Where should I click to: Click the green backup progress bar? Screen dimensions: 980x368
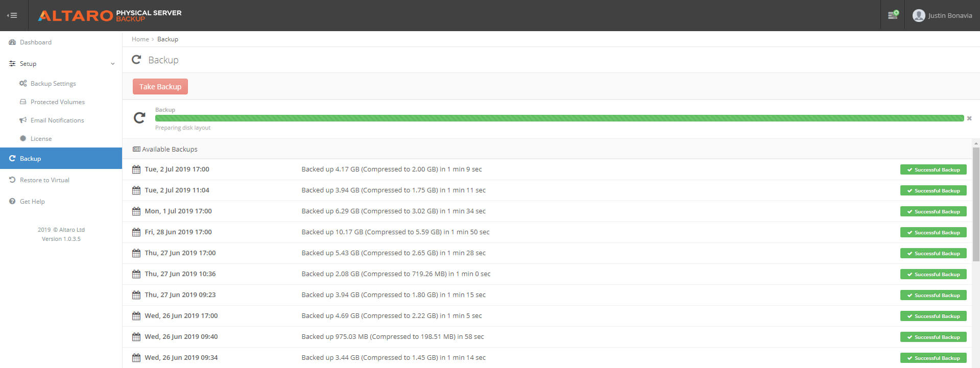point(559,118)
